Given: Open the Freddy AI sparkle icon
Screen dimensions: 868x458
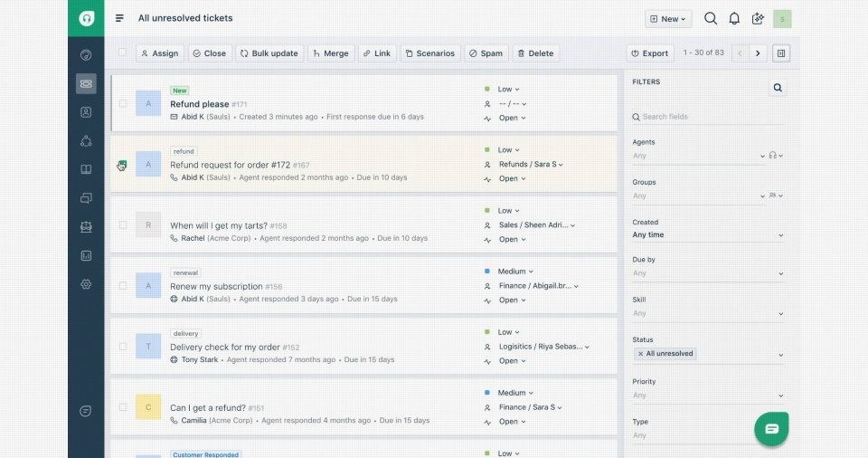Looking at the screenshot, I should click(x=758, y=19).
